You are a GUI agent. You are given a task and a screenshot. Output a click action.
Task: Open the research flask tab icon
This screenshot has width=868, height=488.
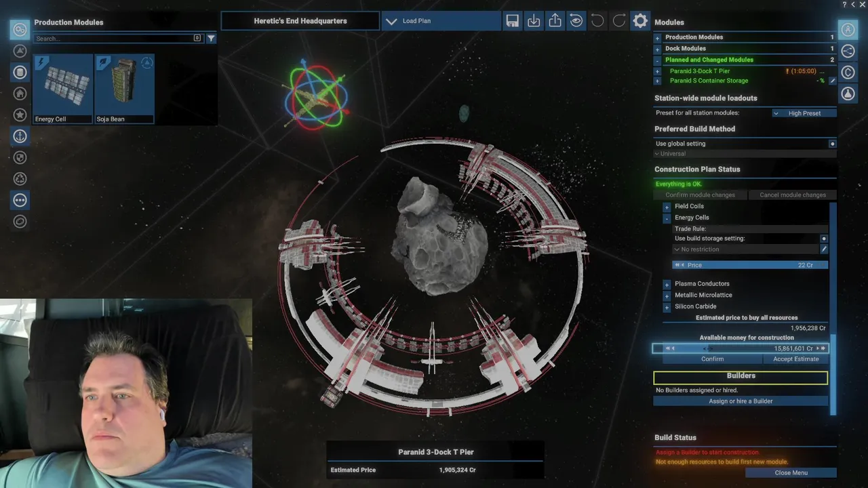[848, 94]
